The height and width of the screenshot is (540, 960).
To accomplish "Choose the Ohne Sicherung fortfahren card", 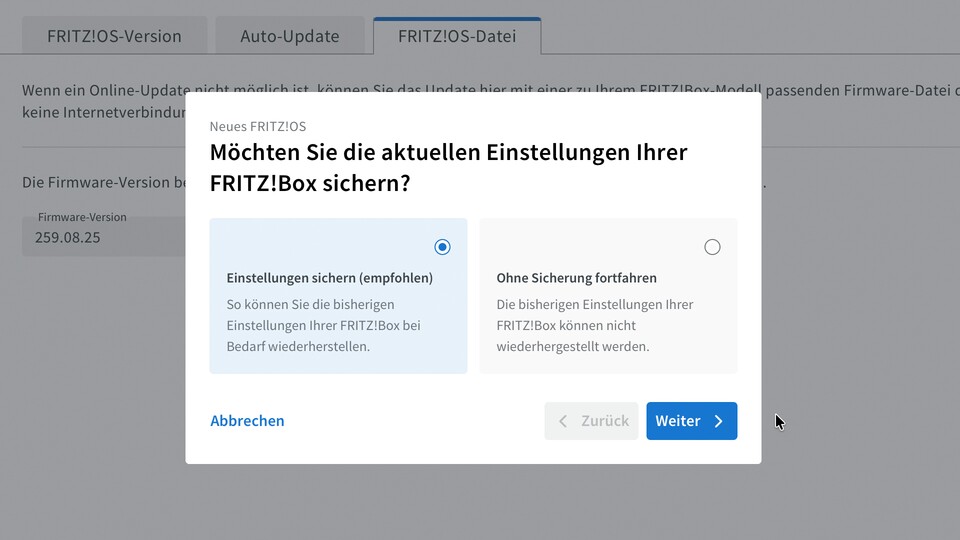I will tap(609, 296).
